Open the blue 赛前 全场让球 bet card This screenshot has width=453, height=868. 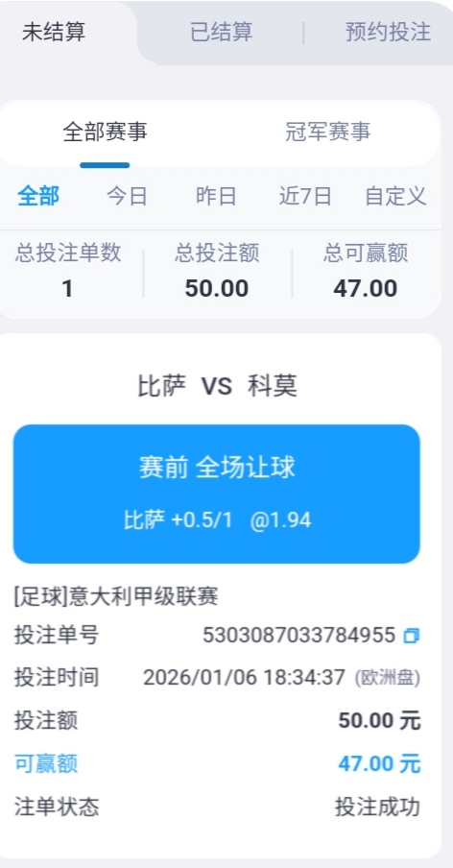pos(216,494)
